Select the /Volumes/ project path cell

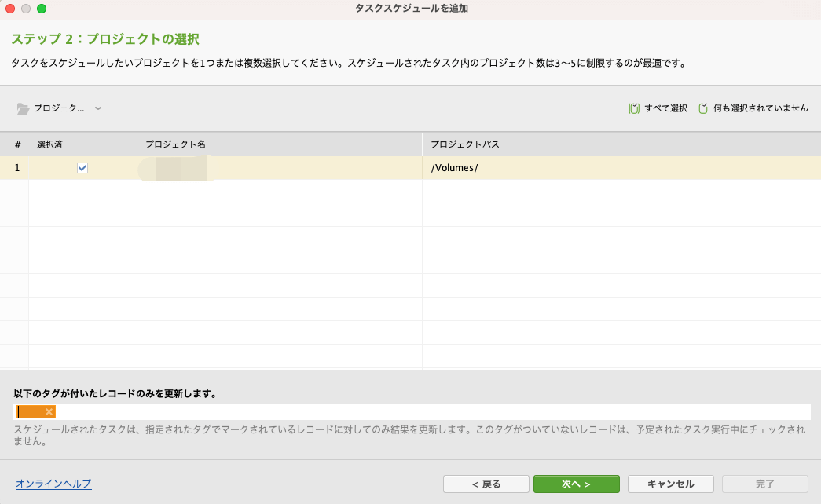(x=621, y=168)
